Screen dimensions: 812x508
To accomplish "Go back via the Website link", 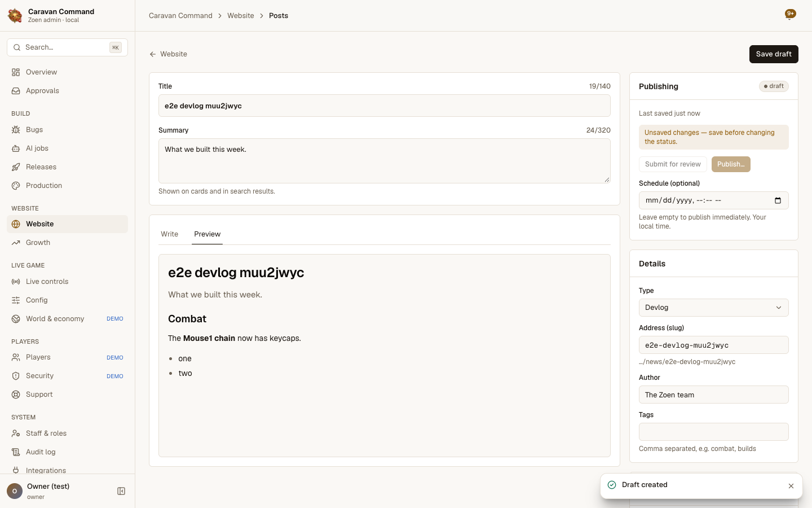I will [168, 54].
